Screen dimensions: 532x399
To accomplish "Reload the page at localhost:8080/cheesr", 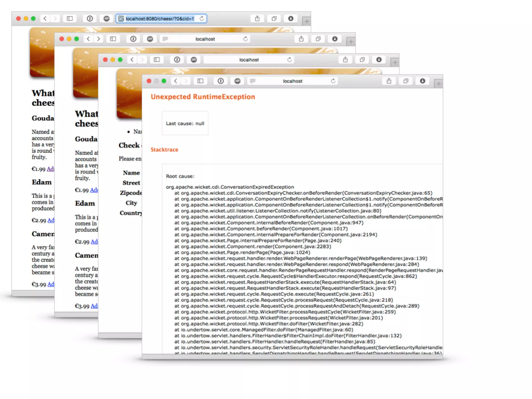I will point(202,18).
